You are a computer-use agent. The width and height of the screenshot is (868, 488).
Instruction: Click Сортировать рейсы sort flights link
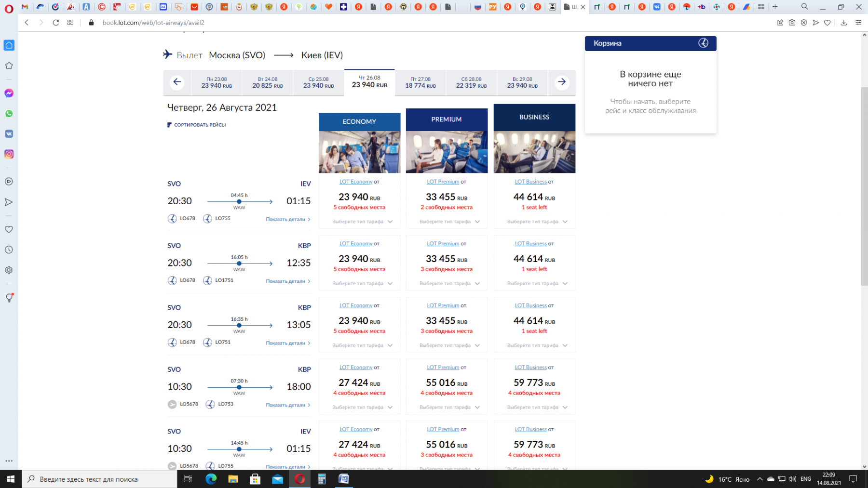(x=200, y=125)
